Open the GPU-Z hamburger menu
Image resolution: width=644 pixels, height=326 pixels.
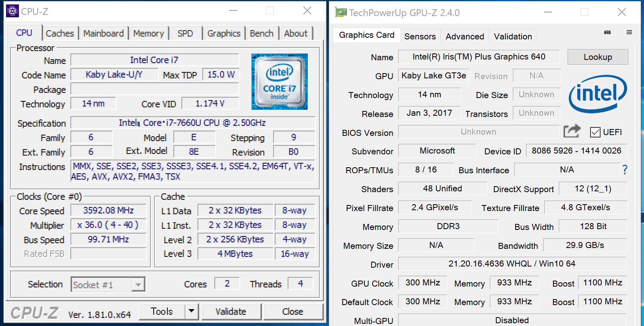[630, 32]
